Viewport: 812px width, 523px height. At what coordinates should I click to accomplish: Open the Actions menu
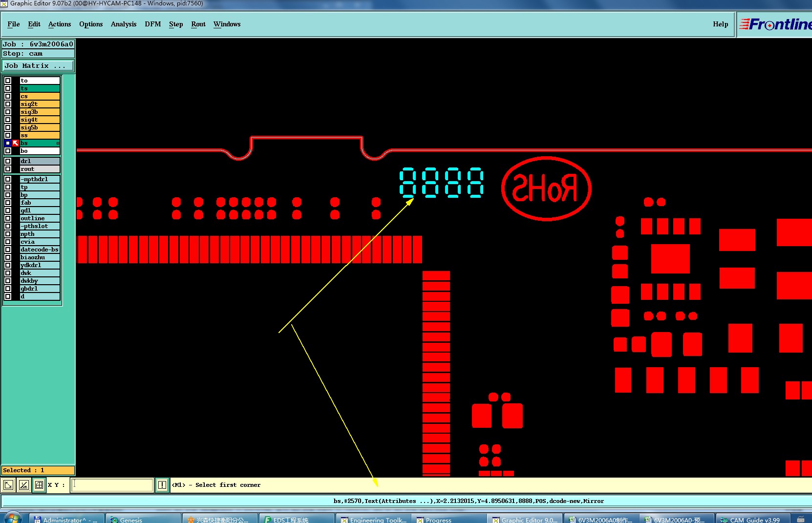tap(60, 24)
